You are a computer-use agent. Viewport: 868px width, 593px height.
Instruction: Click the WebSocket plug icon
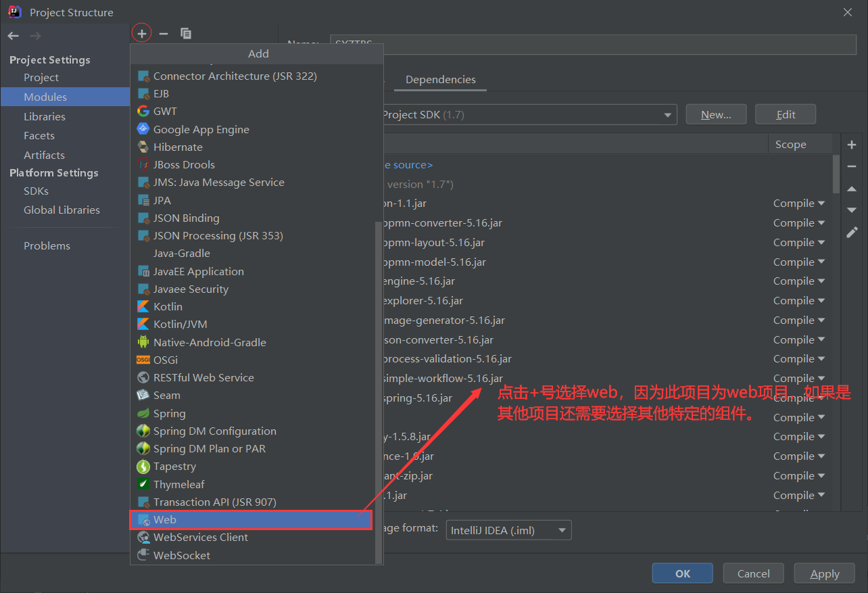(143, 555)
